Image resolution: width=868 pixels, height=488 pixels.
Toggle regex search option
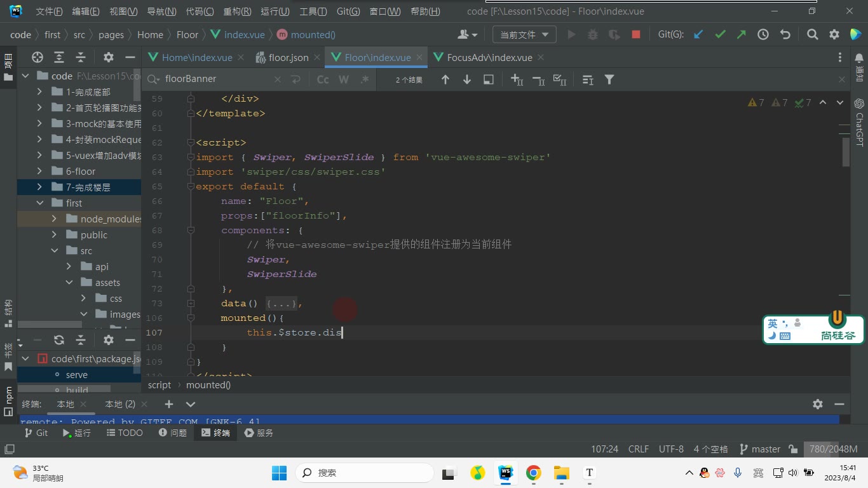tap(365, 79)
